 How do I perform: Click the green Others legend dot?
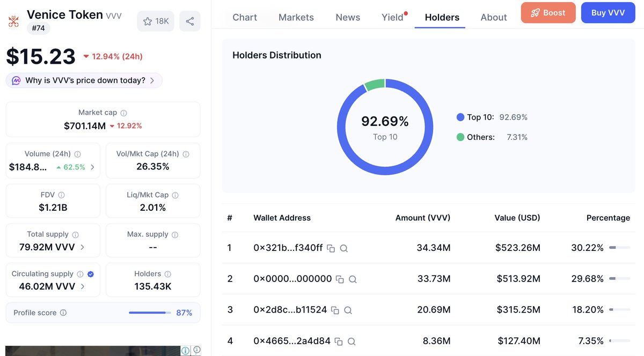coord(460,137)
